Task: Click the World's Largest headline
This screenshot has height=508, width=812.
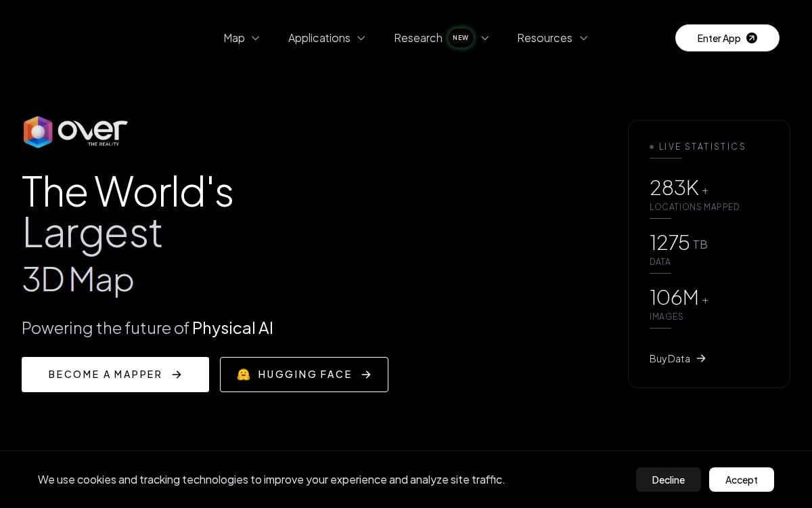Action: click(x=128, y=212)
